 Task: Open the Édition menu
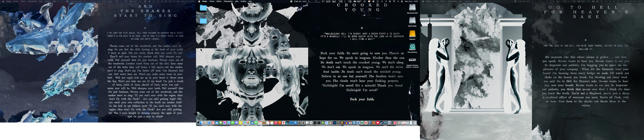pyautogui.click(x=219, y=1)
